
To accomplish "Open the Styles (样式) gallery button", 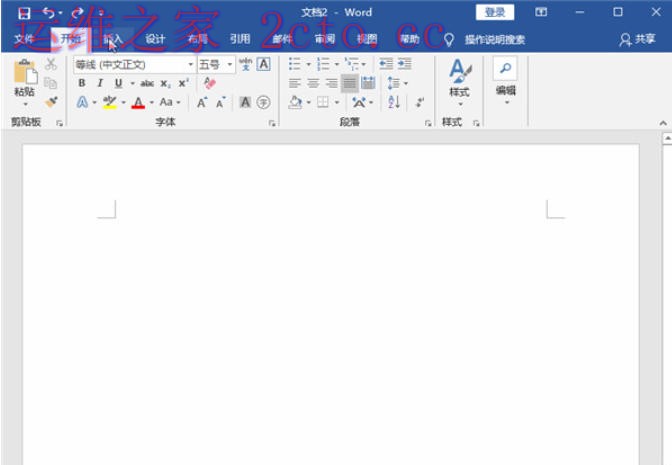I will coord(459,81).
